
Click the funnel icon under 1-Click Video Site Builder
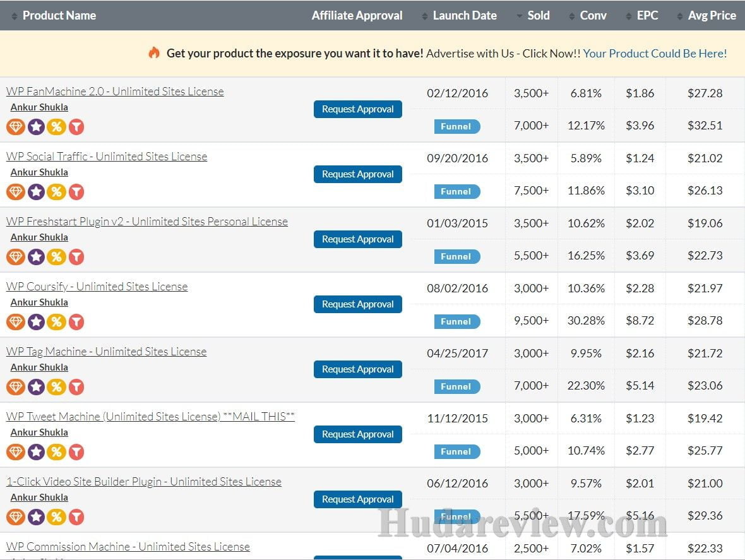click(76, 517)
